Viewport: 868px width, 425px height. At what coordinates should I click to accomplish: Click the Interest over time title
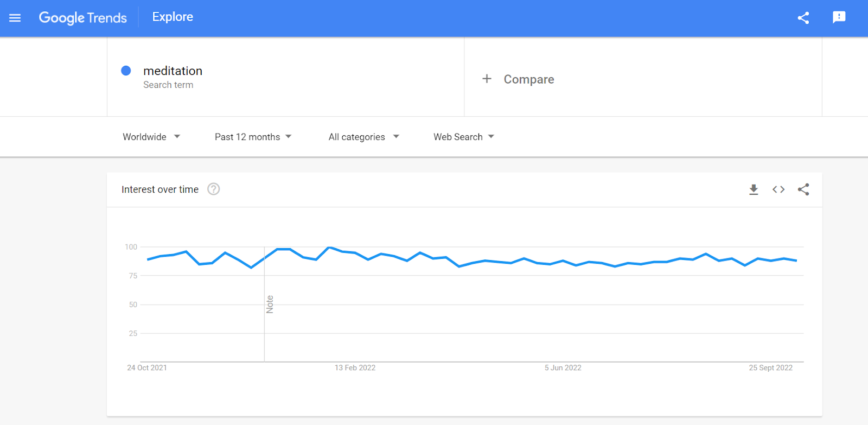[160, 189]
